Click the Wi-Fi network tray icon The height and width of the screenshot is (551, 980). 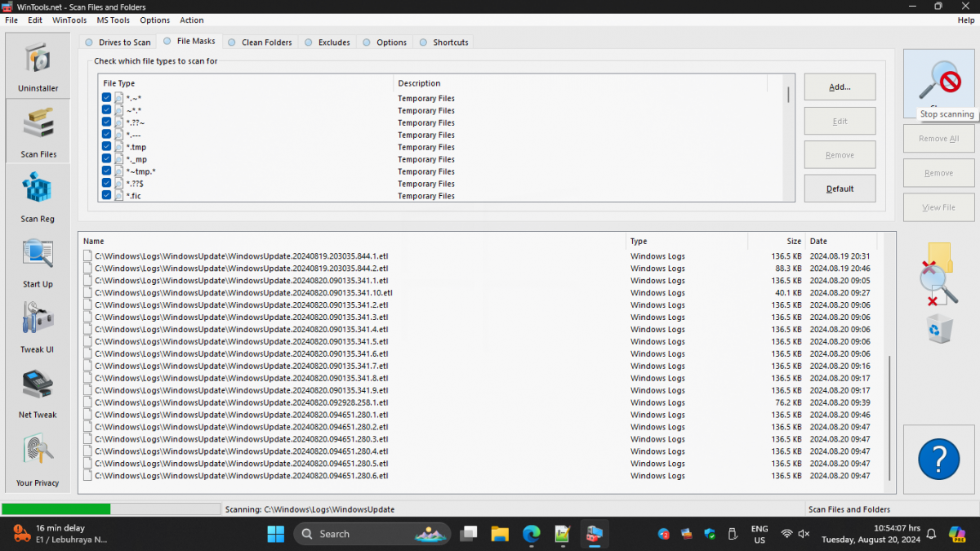[x=786, y=534]
